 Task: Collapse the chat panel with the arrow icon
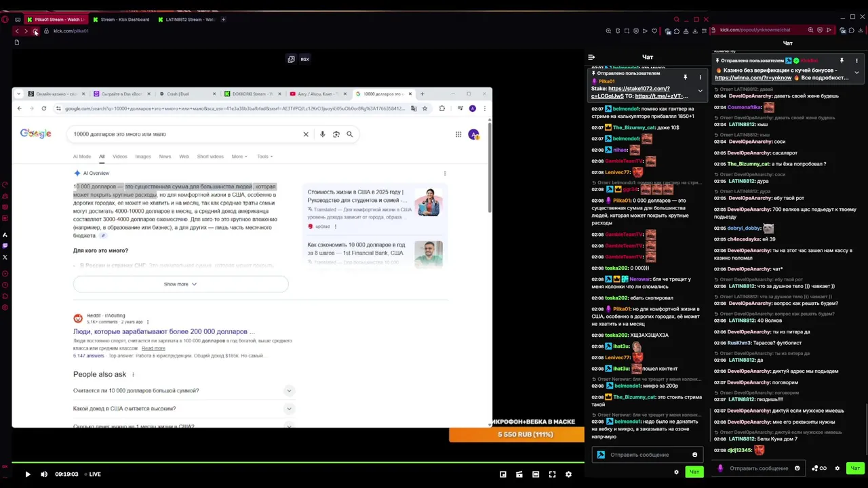point(591,58)
